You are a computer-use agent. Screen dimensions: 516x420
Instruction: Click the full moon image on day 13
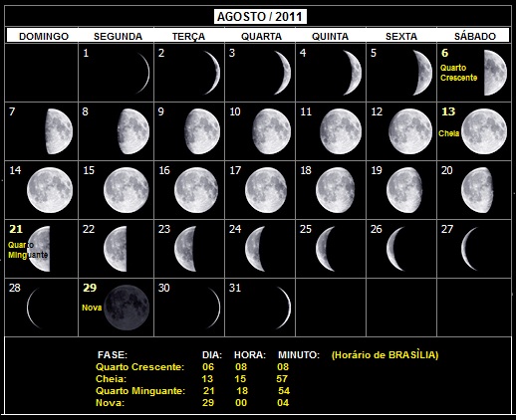click(484, 131)
